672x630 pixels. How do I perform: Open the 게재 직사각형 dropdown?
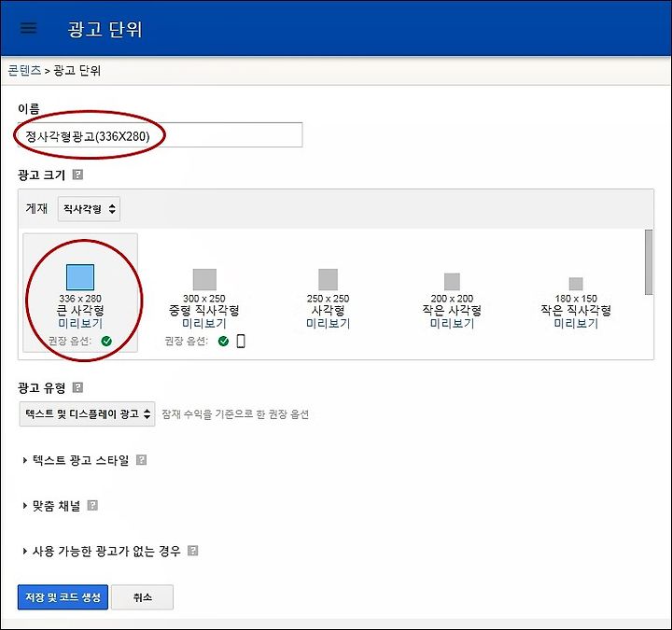coord(90,209)
